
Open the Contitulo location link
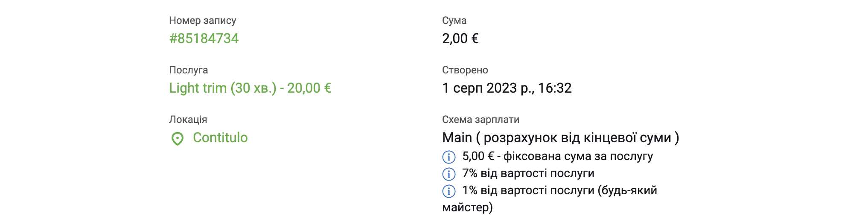(220, 137)
